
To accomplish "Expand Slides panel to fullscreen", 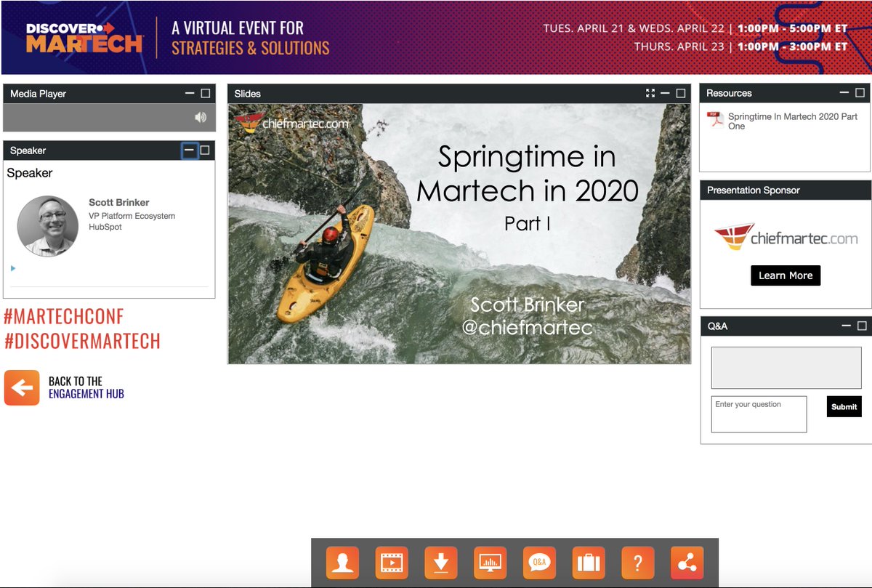I will point(650,93).
